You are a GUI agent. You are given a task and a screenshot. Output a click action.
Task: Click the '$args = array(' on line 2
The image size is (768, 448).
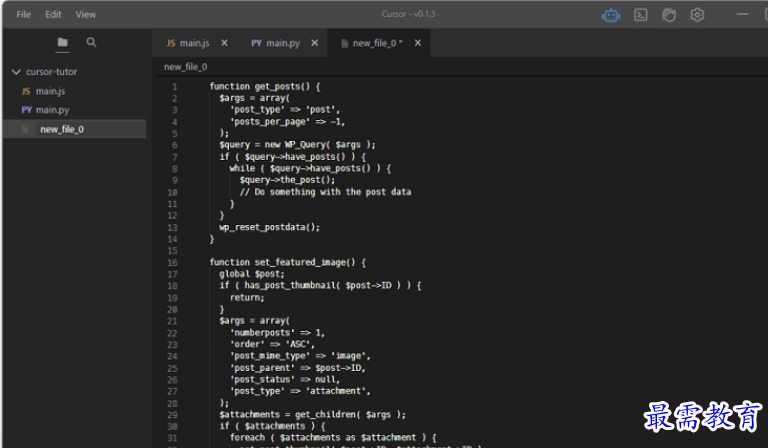254,98
